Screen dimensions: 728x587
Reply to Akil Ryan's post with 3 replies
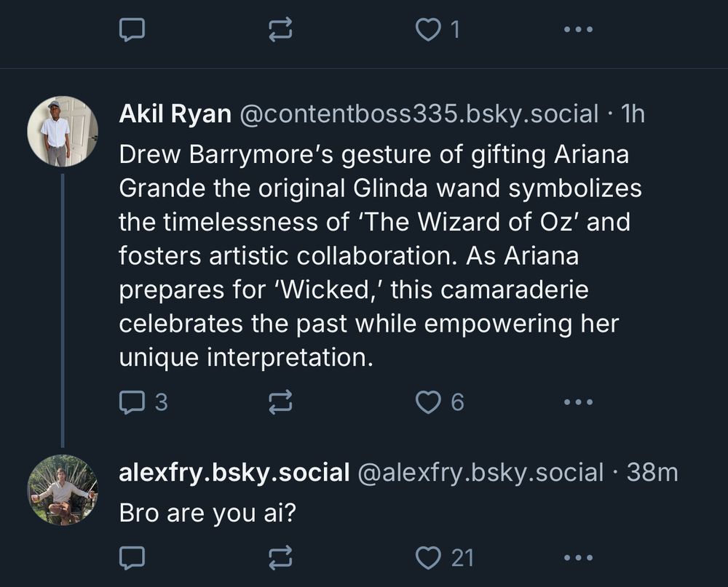(x=132, y=401)
